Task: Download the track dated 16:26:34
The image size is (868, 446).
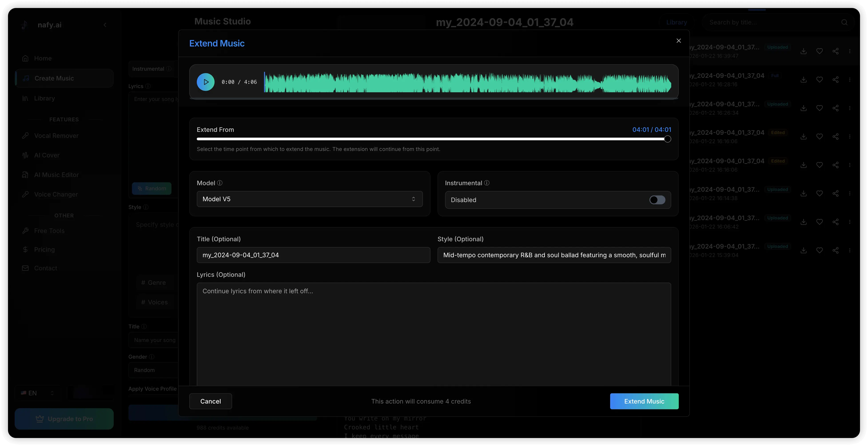Action: (804, 108)
